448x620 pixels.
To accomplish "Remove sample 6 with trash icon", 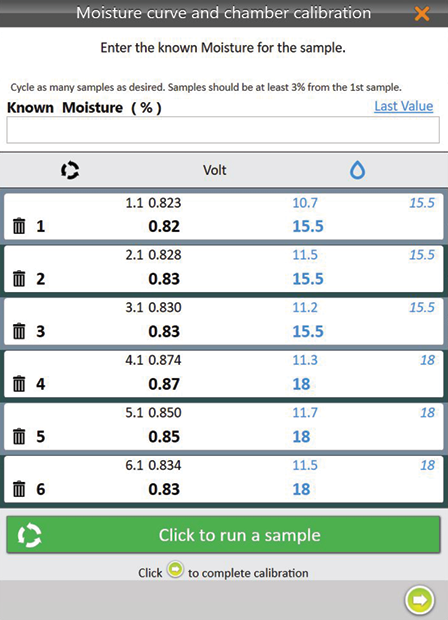I will pos(19,489).
